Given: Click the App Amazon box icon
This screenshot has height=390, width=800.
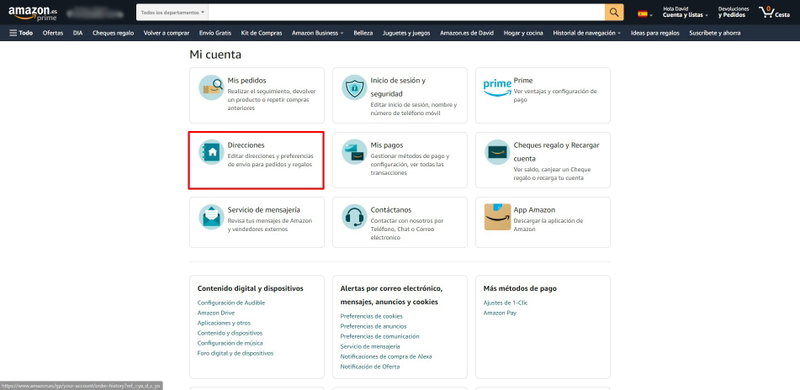Looking at the screenshot, I should (x=497, y=217).
